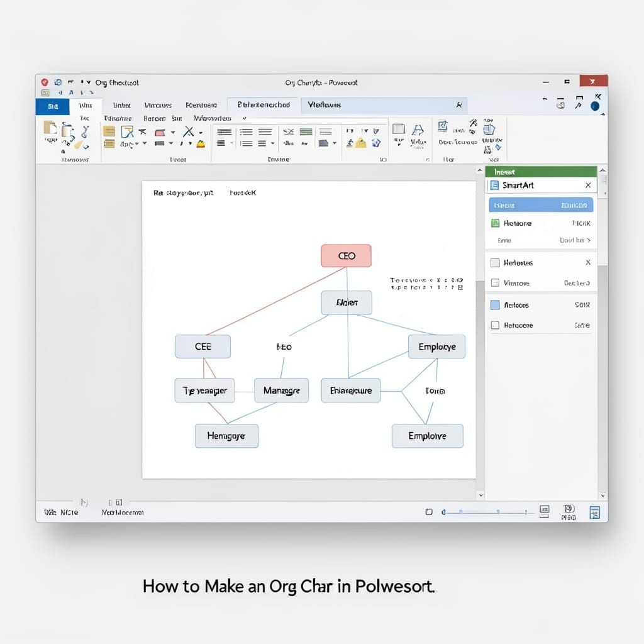Open dropdown arrow beside dark rectangle under pink shape
Viewport: 644px width, 644px height.
(170, 143)
